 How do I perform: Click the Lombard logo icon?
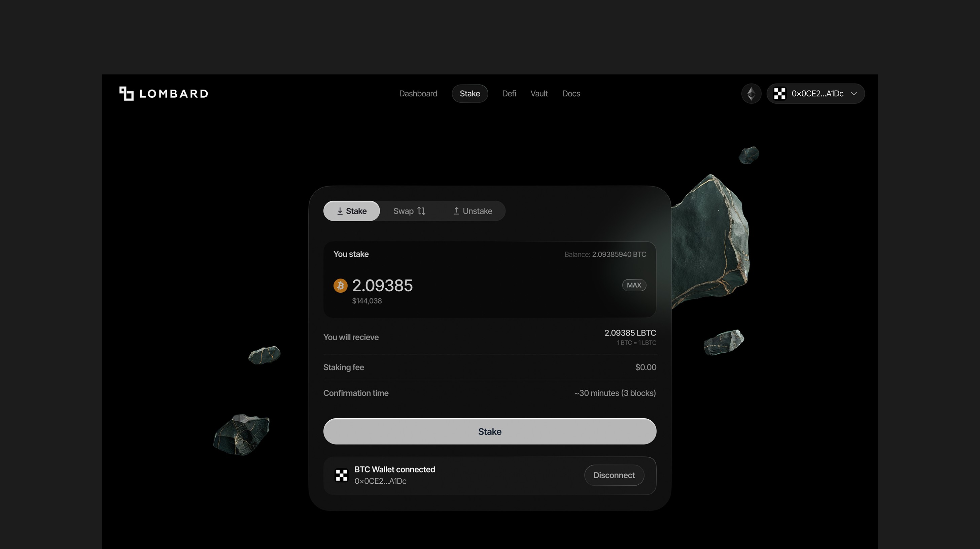tap(126, 94)
